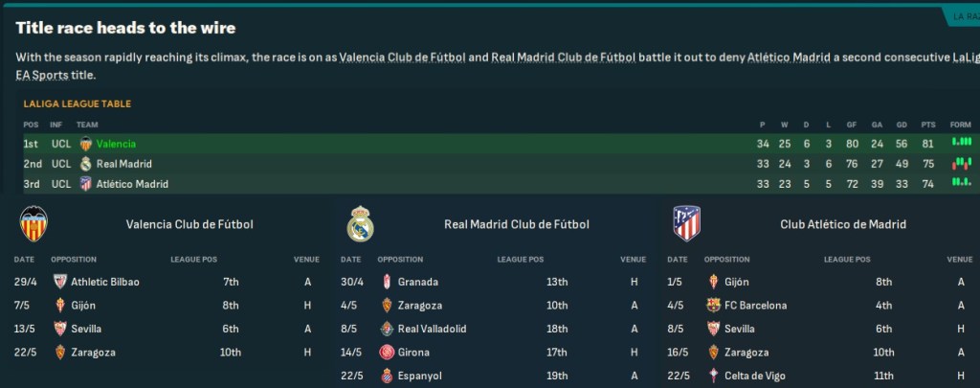The height and width of the screenshot is (388, 980).
Task: Click the Atlético Madrid crest in league table
Action: pos(85,184)
